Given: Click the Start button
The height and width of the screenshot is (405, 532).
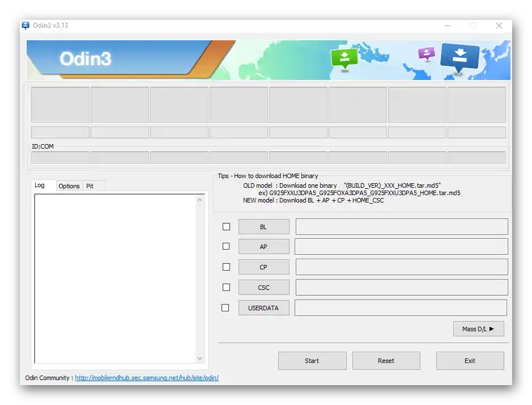Looking at the screenshot, I should point(312,361).
